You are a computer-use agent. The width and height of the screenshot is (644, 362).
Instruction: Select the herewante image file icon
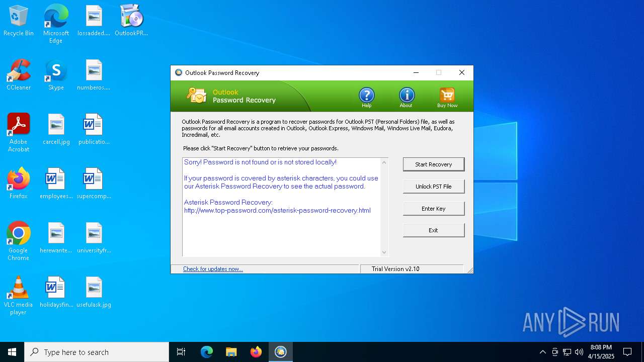click(56, 238)
